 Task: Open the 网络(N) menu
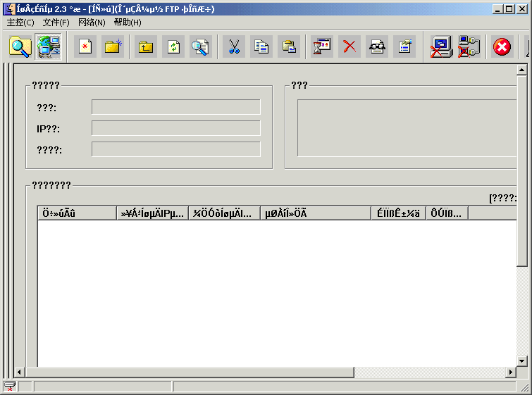click(92, 23)
